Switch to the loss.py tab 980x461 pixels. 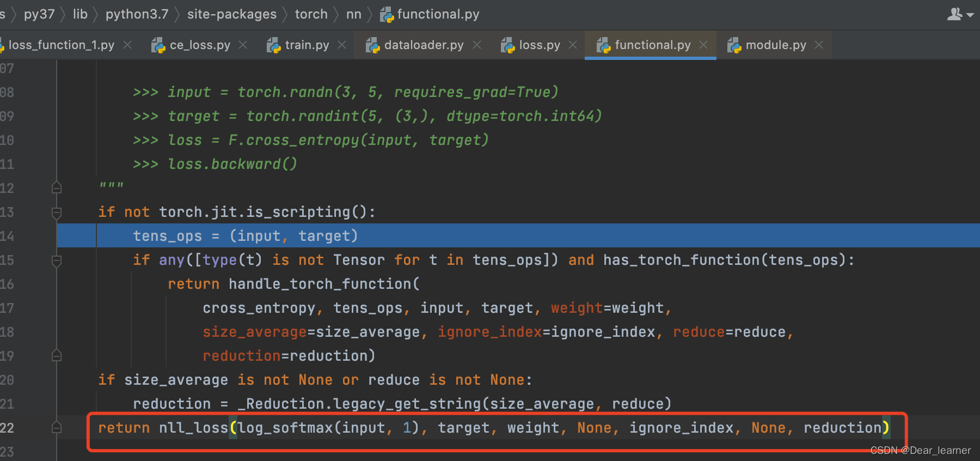[540, 45]
